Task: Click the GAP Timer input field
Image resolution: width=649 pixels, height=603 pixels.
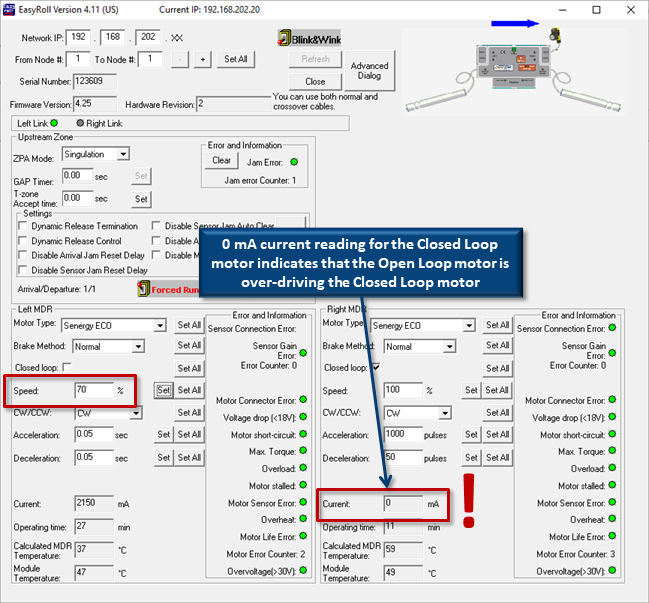Action: click(x=77, y=175)
